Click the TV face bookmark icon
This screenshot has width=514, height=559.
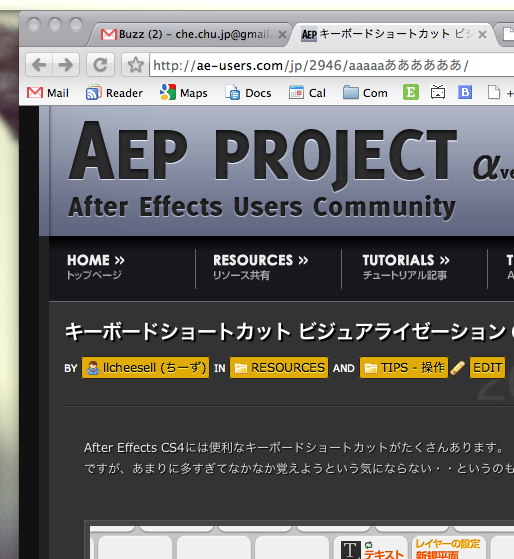438,92
